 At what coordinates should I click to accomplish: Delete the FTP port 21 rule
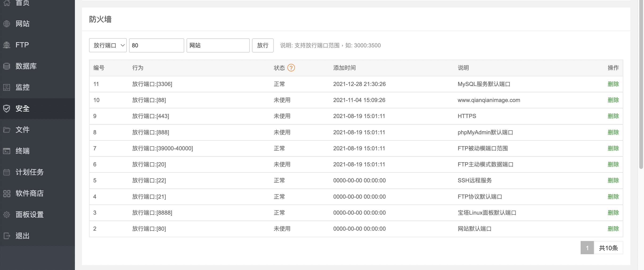point(613,196)
